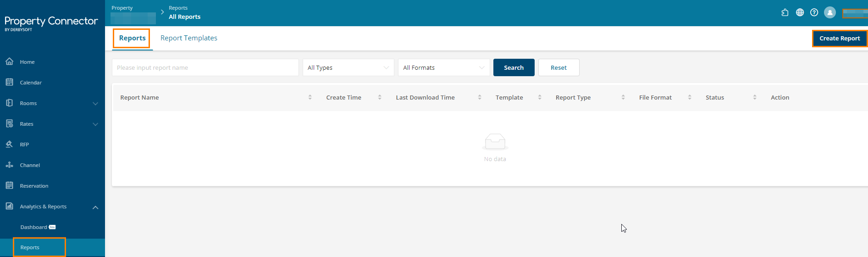Focus the report name search field
Screen dimensions: 868x257
(205, 67)
